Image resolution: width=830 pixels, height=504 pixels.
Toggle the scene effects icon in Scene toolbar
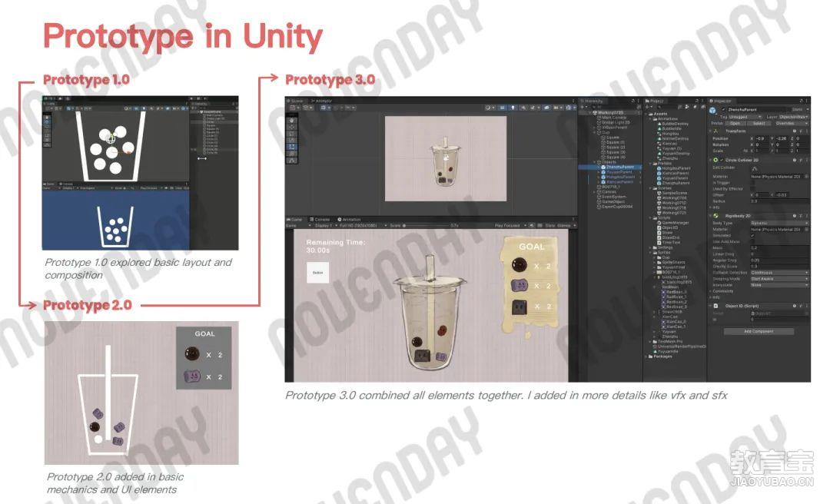click(x=534, y=108)
